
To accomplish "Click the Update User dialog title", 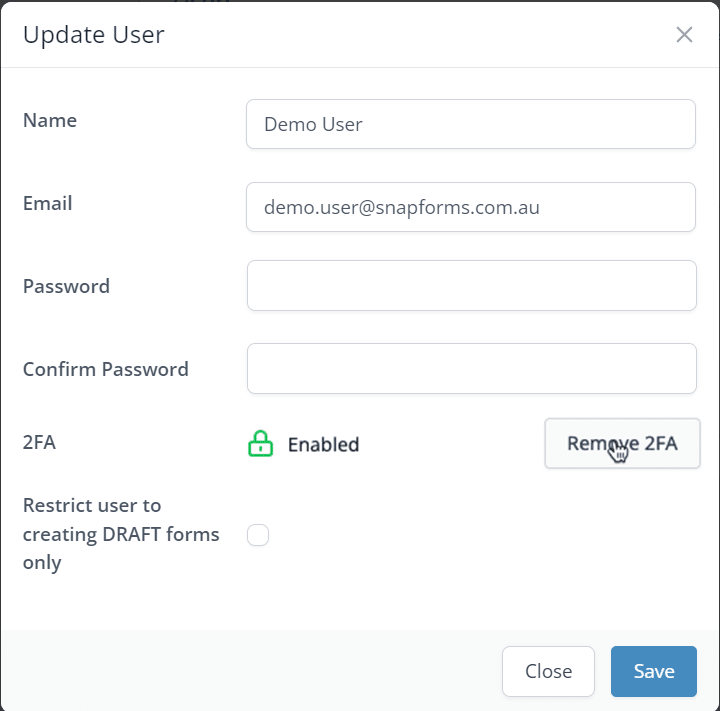I will point(93,35).
